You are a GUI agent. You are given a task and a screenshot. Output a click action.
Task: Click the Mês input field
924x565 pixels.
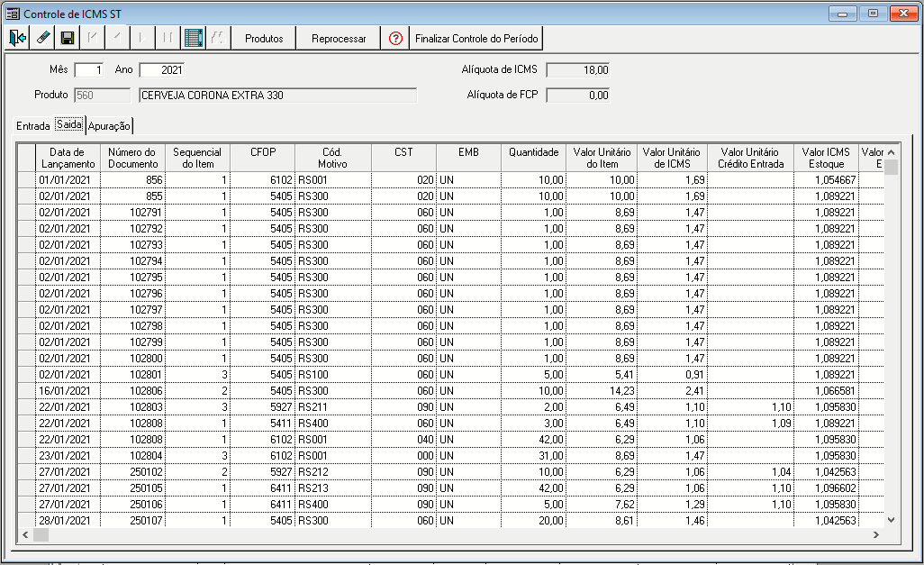[x=89, y=70]
